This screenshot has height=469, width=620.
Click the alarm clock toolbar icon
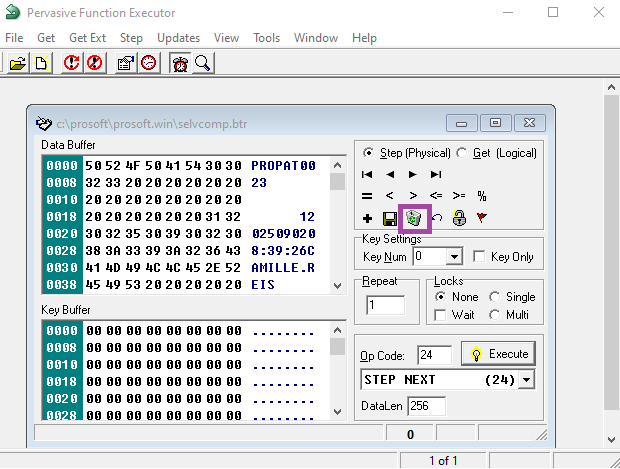click(x=180, y=64)
